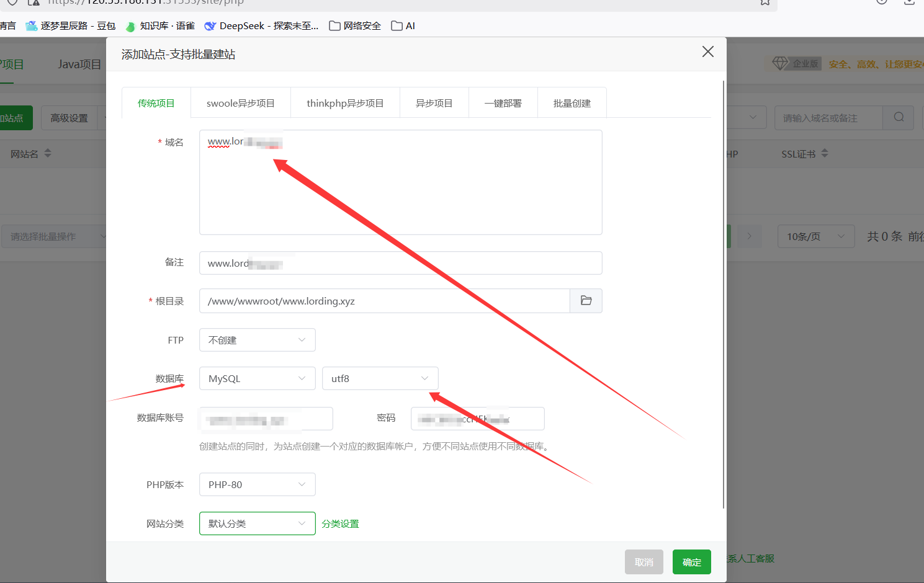This screenshot has width=924, height=583.
Task: Open the 10条/页 page size dropdown
Action: click(x=816, y=236)
